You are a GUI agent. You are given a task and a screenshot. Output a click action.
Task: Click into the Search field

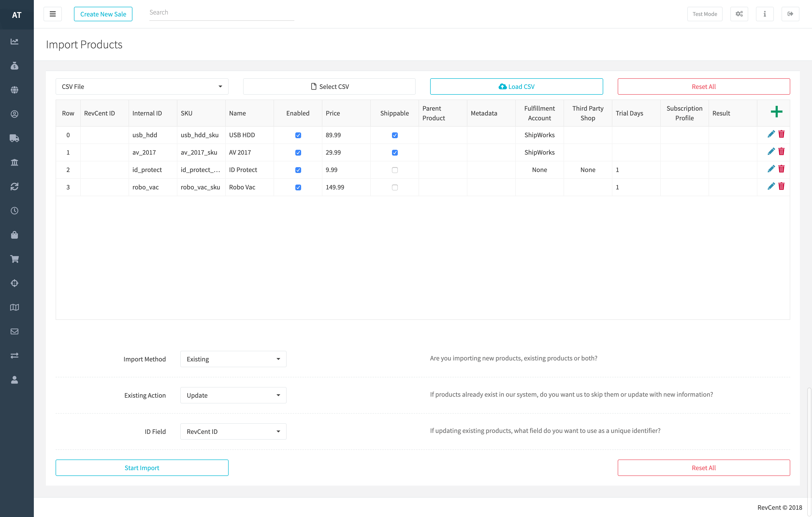(222, 13)
